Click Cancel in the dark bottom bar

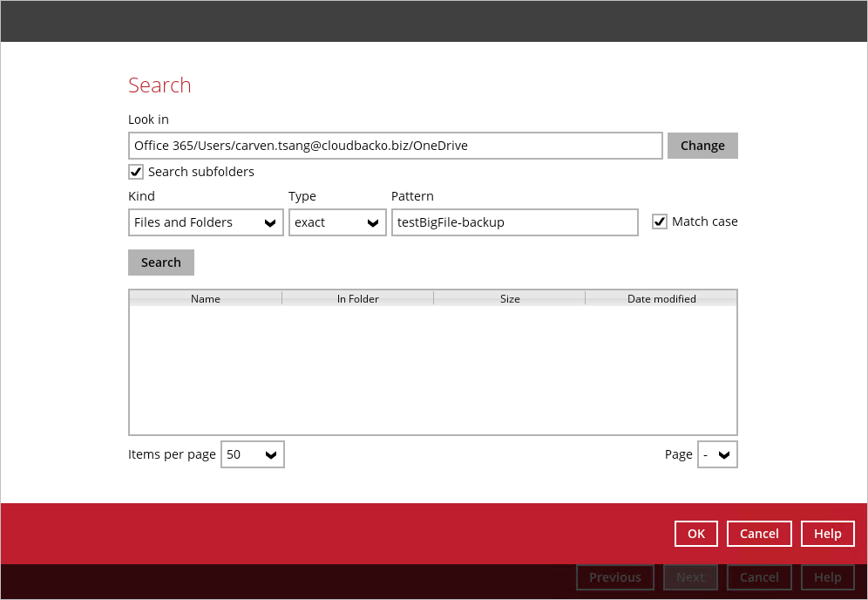coord(759,577)
